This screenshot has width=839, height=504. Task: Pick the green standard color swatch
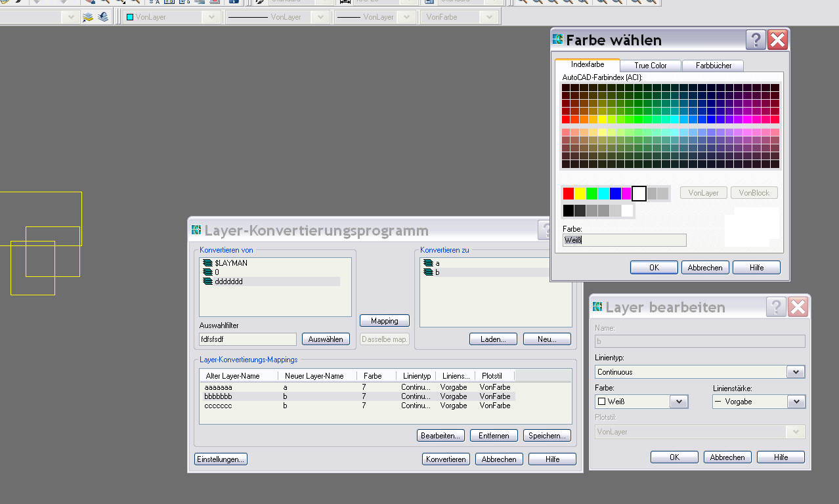point(592,194)
